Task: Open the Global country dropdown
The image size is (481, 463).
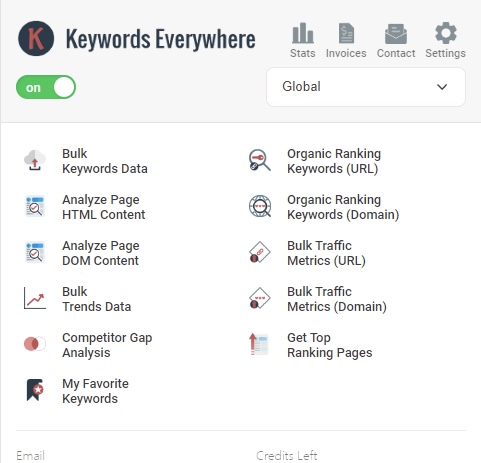Action: 366,87
